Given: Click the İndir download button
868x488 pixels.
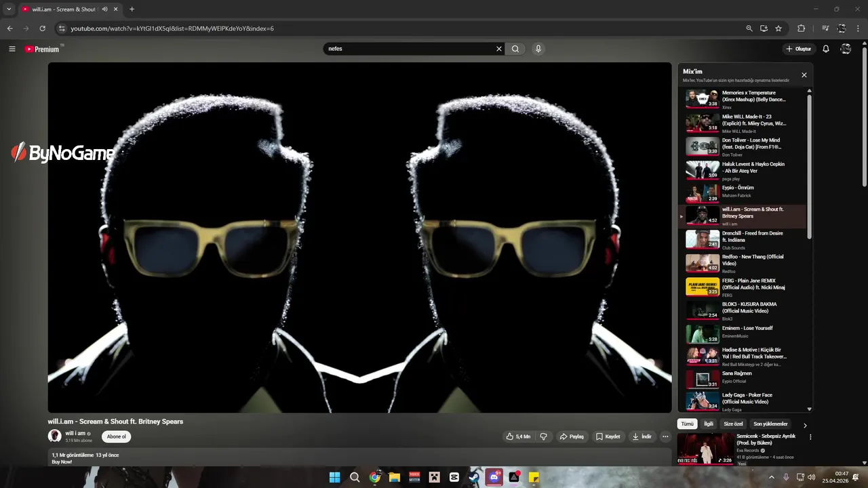Looking at the screenshot, I should click(642, 436).
